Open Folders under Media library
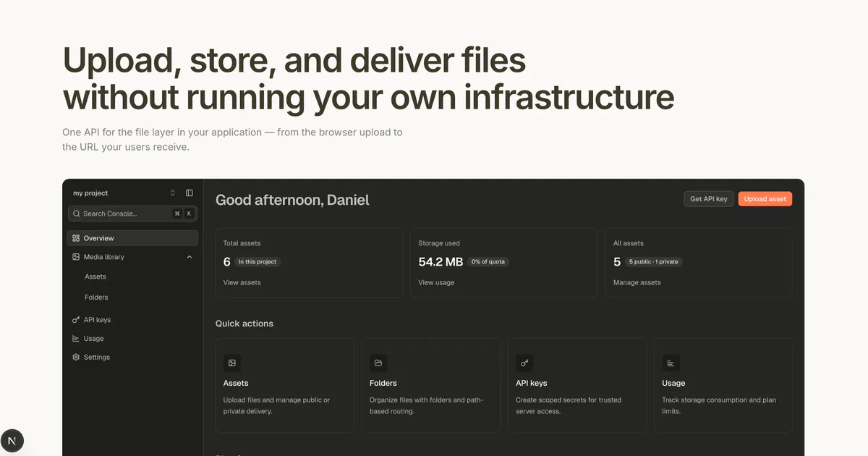Image resolution: width=868 pixels, height=456 pixels. click(96, 297)
